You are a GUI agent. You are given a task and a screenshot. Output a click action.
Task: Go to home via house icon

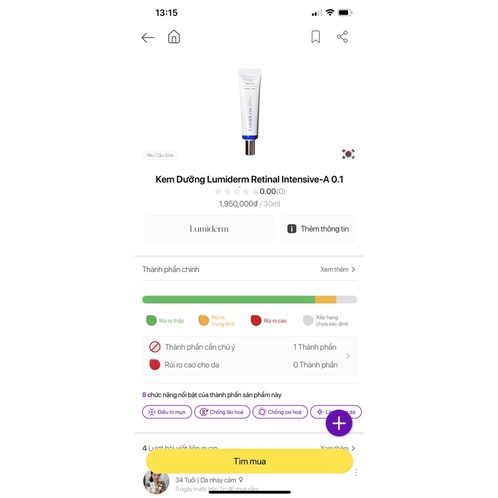[174, 37]
